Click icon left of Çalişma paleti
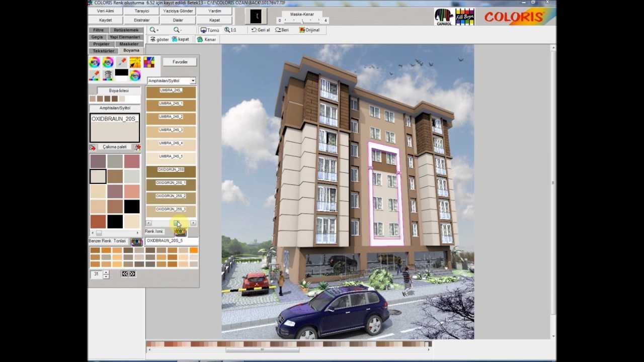This screenshot has width=644, height=362. [x=93, y=147]
